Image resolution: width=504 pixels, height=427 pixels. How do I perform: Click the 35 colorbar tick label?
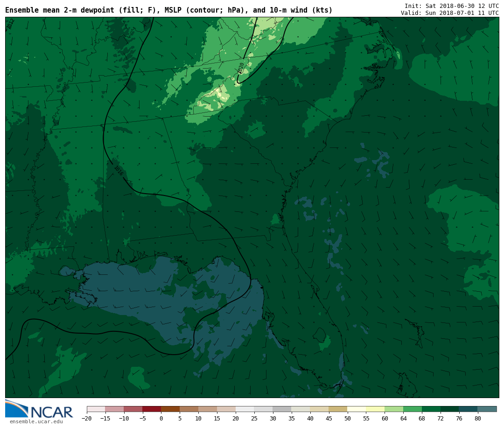(292, 418)
